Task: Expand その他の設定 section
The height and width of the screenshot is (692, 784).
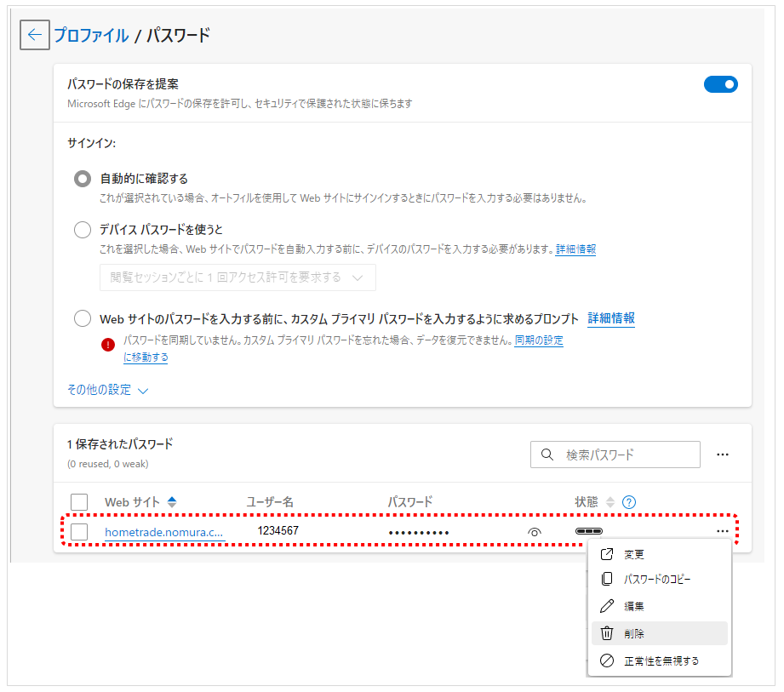Action: click(107, 390)
